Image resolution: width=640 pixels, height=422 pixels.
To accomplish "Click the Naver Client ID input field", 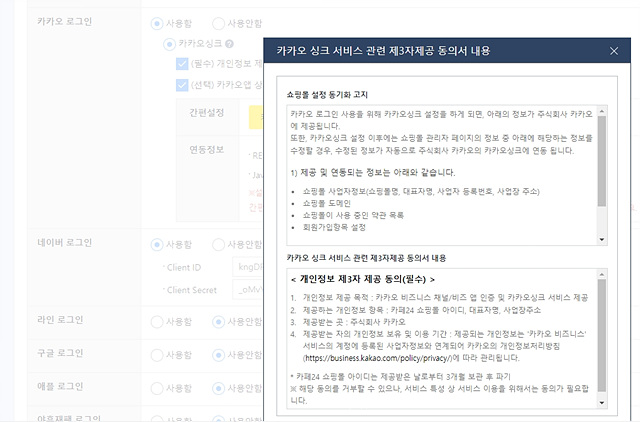I will pos(248,267).
